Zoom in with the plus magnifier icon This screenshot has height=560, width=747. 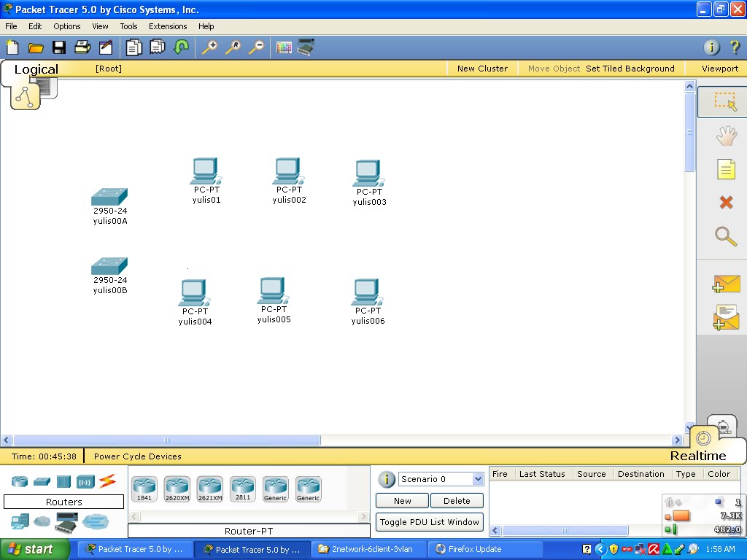click(209, 47)
